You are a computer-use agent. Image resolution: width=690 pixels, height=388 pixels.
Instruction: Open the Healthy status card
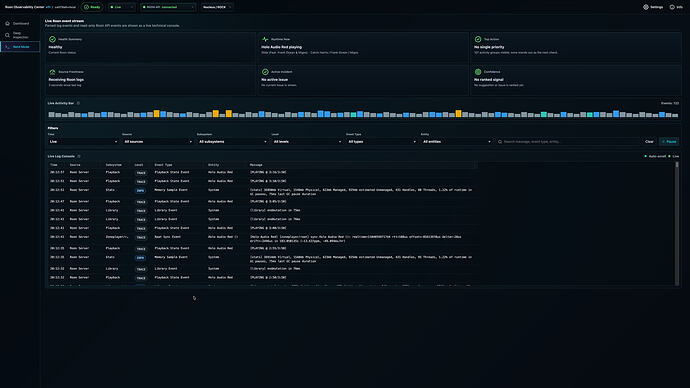point(150,46)
